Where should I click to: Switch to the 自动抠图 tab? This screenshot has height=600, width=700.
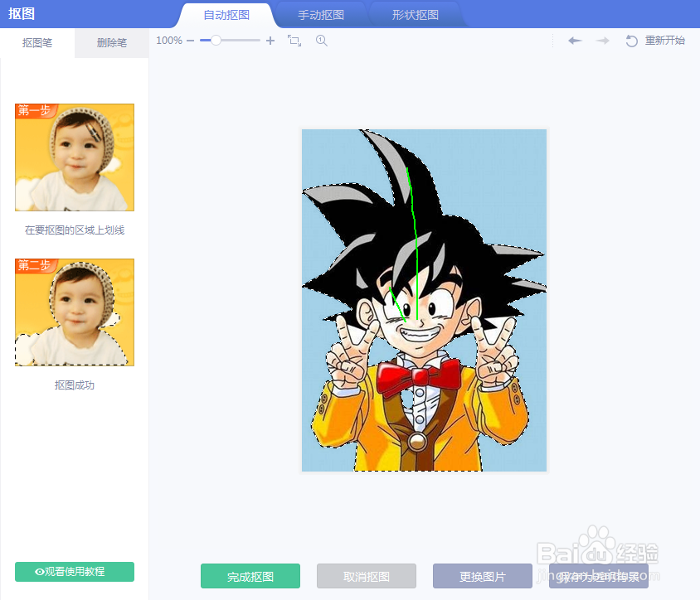coord(226,15)
